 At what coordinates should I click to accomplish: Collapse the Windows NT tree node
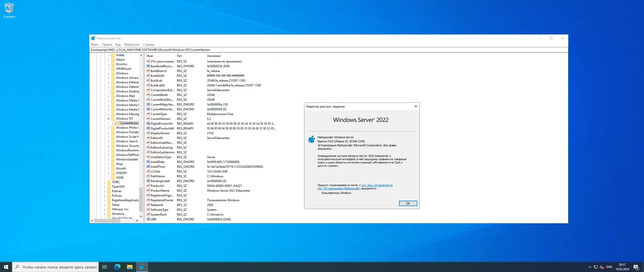(x=109, y=119)
